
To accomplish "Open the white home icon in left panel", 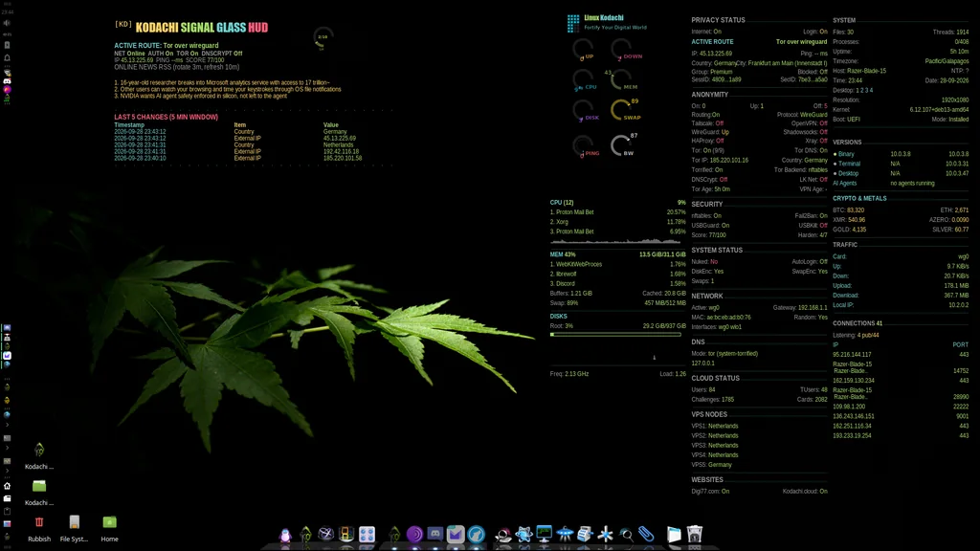I will (x=7, y=485).
